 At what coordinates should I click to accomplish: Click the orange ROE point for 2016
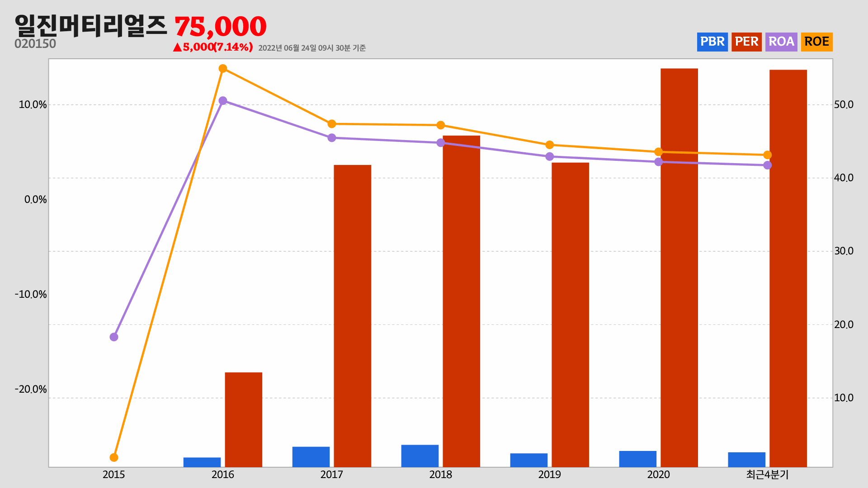coord(223,69)
